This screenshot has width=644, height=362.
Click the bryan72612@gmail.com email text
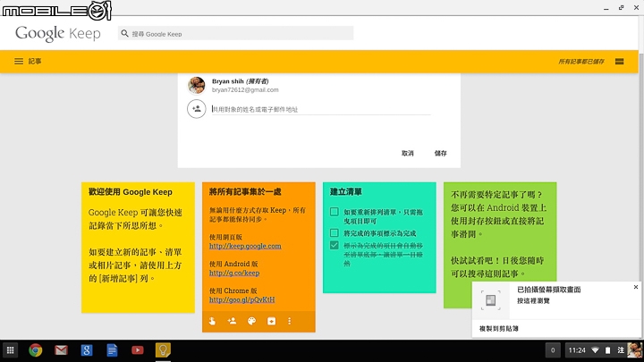[245, 89]
